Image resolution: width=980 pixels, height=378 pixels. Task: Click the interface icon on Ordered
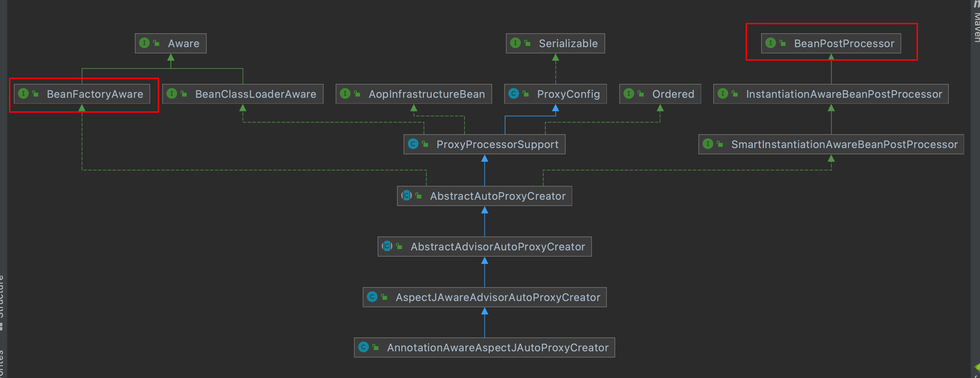pyautogui.click(x=629, y=94)
